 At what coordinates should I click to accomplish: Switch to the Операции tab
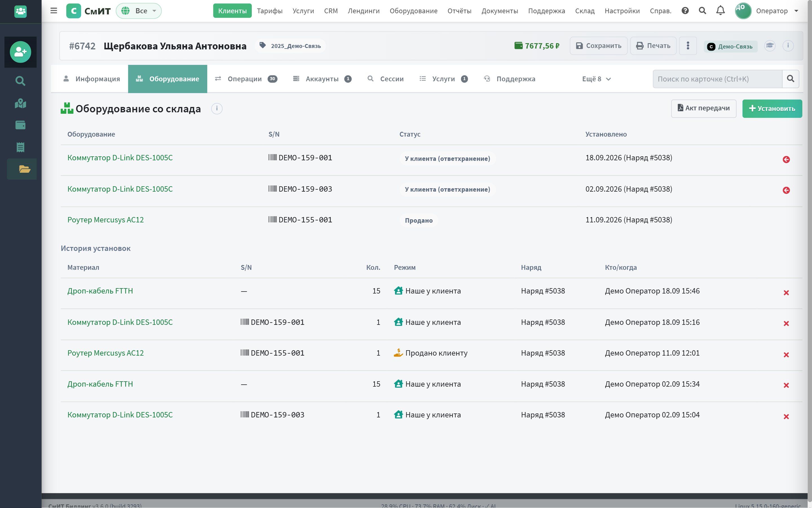(x=246, y=79)
